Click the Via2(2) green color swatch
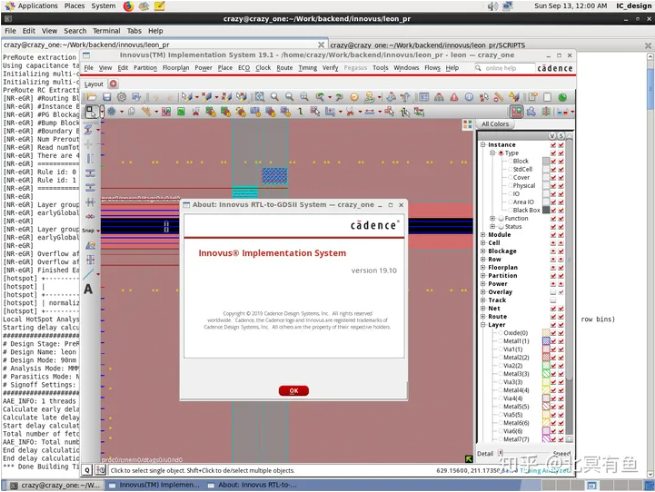Screen dimensions: 655x492 [x=546, y=365]
